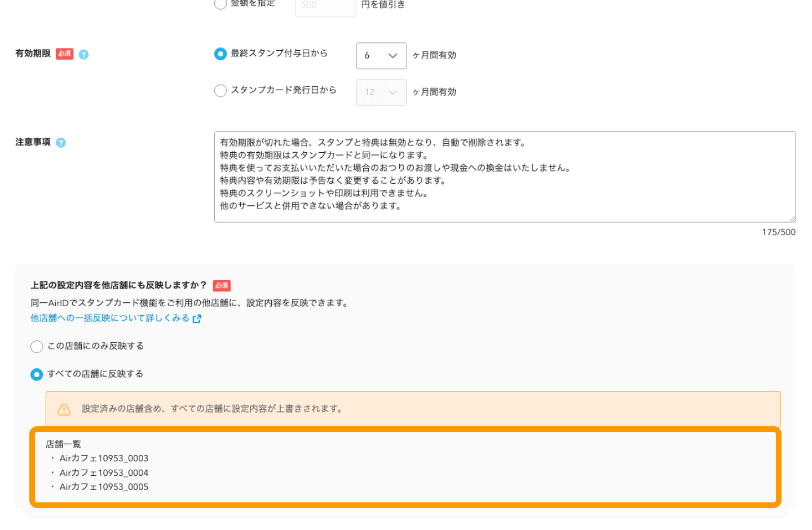The width and height of the screenshot is (812, 530).
Task: Expand the 12 months validity dropdown
Action: tap(381, 92)
